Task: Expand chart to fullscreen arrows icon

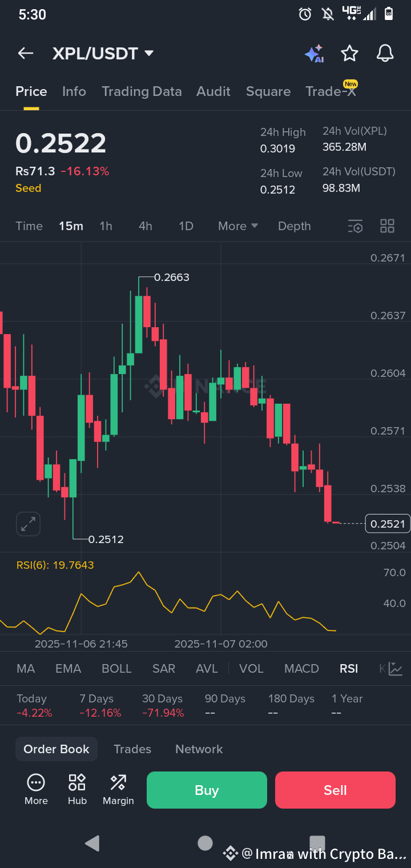Action: pyautogui.click(x=28, y=524)
